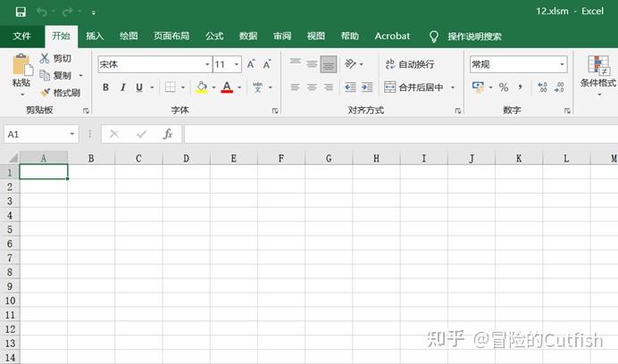Click the 宋体 font name box
The image size is (618, 364).
(151, 64)
